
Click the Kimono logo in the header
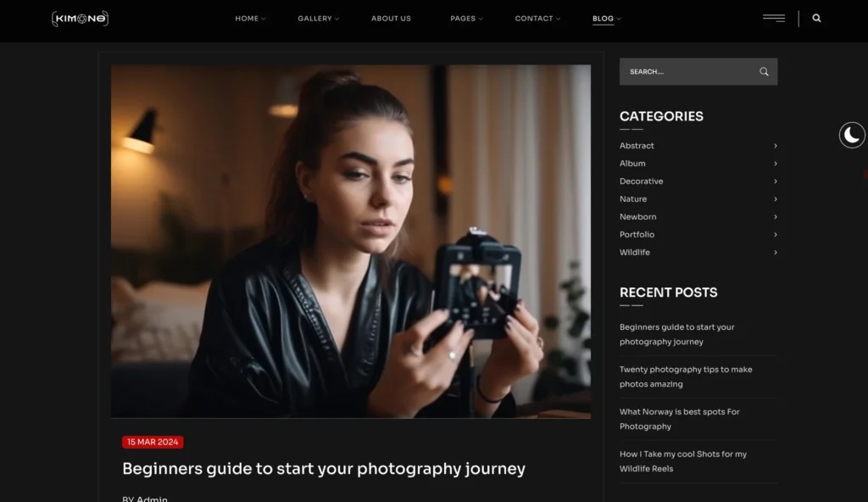pos(80,19)
